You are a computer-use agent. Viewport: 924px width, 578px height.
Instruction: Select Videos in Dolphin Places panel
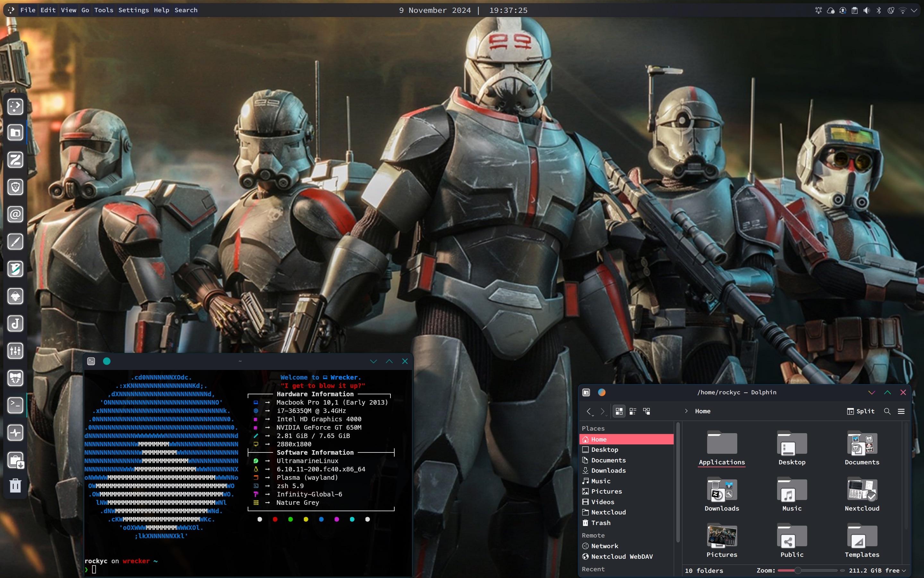pos(626,502)
